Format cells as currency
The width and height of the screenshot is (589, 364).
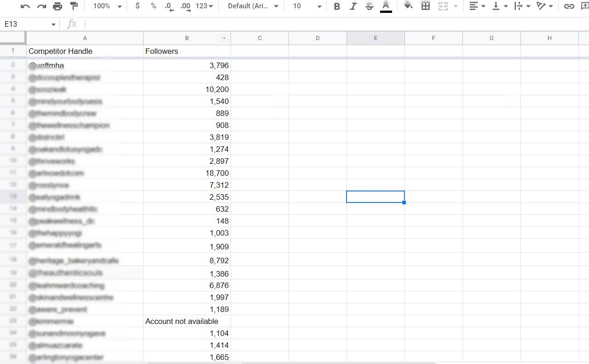click(x=138, y=6)
